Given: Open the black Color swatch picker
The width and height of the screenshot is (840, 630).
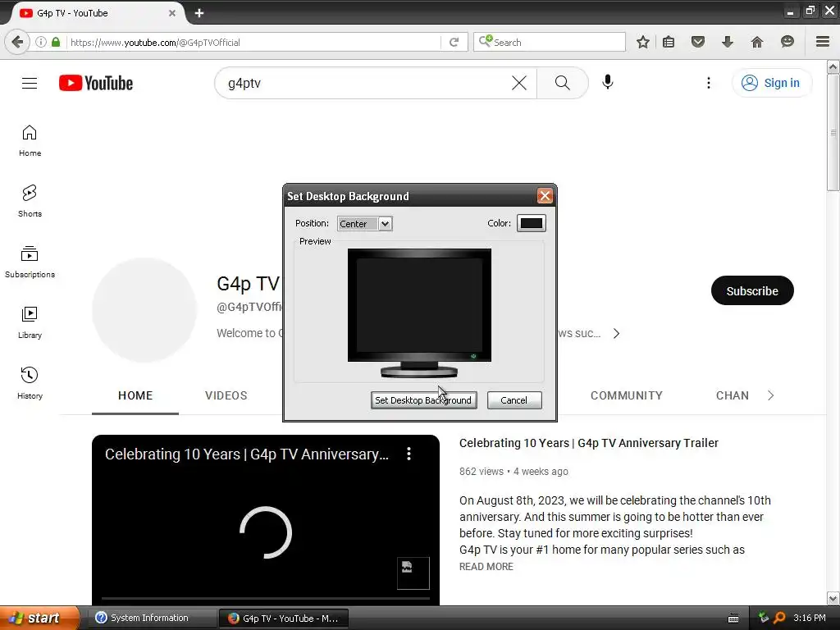Looking at the screenshot, I should pyautogui.click(x=531, y=223).
